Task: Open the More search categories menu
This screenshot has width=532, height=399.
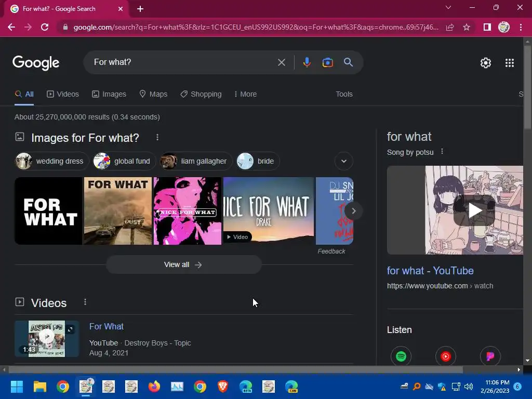Action: click(245, 94)
